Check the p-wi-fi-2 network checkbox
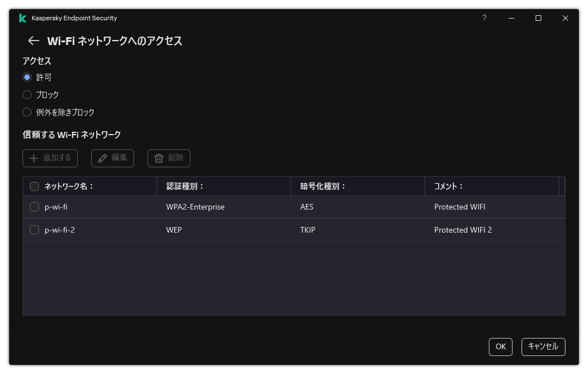Image resolution: width=588 pixels, height=374 pixels. point(34,230)
